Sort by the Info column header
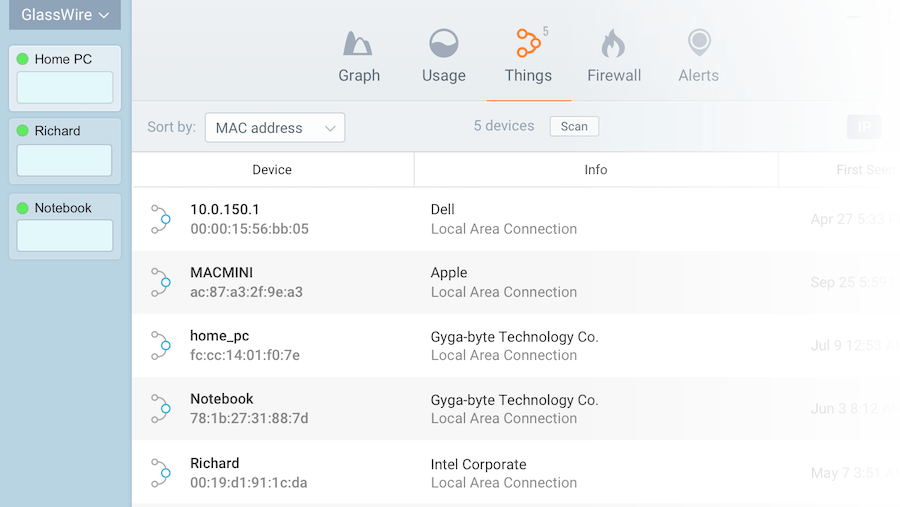Image resolution: width=900 pixels, height=507 pixels. [596, 170]
